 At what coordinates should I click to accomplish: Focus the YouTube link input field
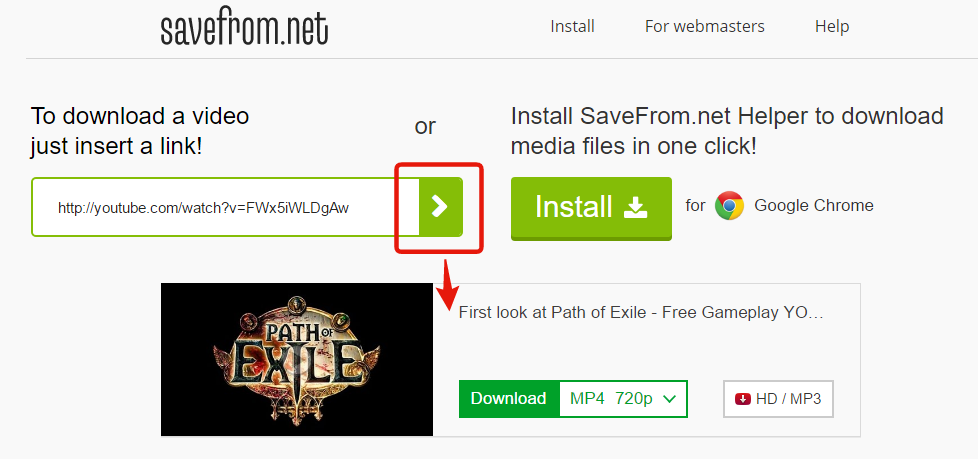(x=225, y=207)
